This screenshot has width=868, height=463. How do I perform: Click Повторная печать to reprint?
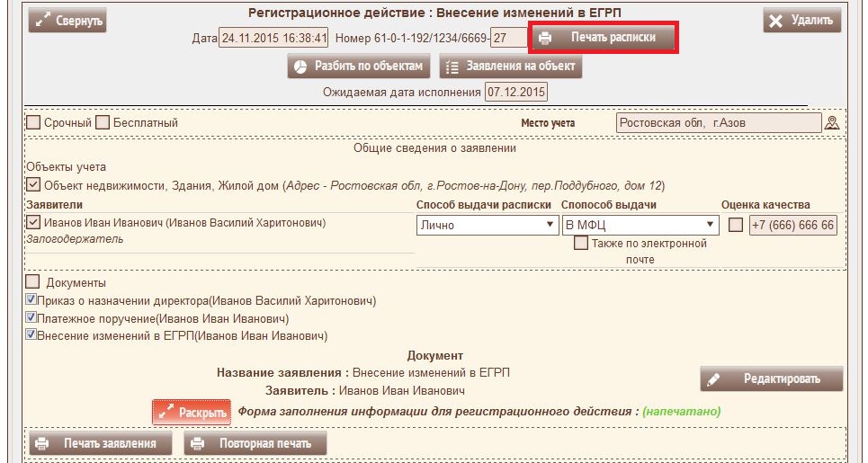tap(255, 443)
